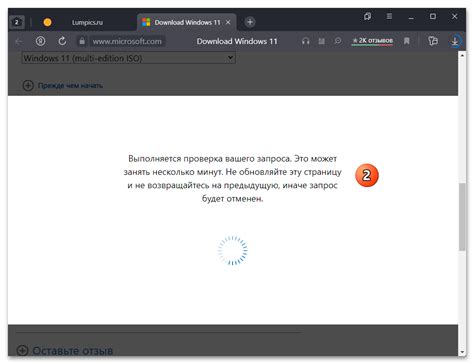Open the browser hamburger menu
The height and width of the screenshot is (364, 474).
(x=389, y=16)
